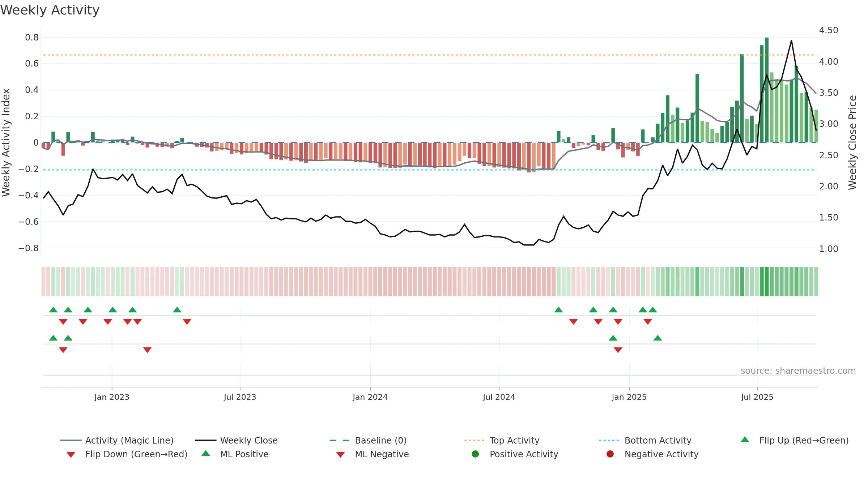This screenshot has height=488, width=868.
Task: Click the Jan 2025 x-axis label
Action: pyautogui.click(x=629, y=397)
